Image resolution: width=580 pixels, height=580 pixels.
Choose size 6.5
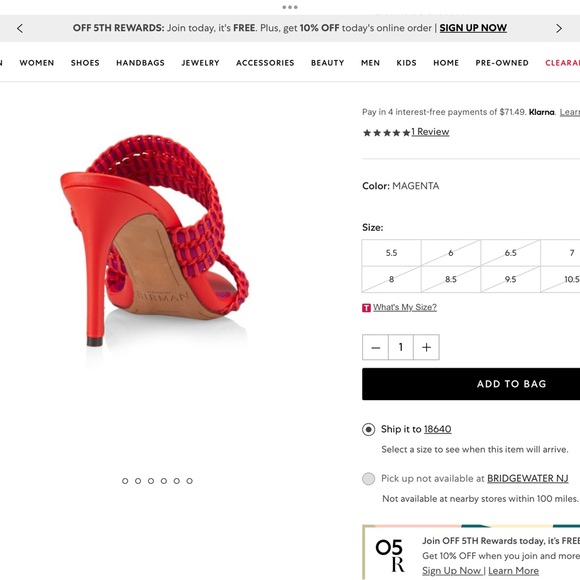click(x=510, y=253)
